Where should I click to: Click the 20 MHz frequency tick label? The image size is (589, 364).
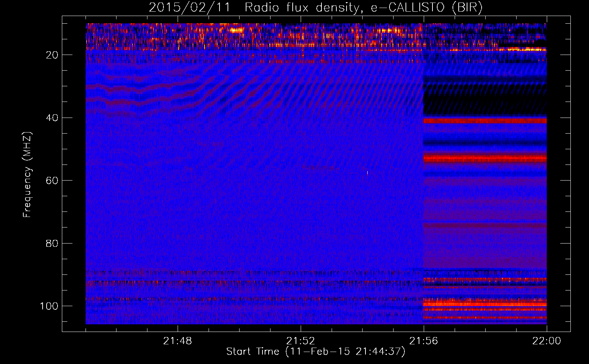[x=52, y=55]
